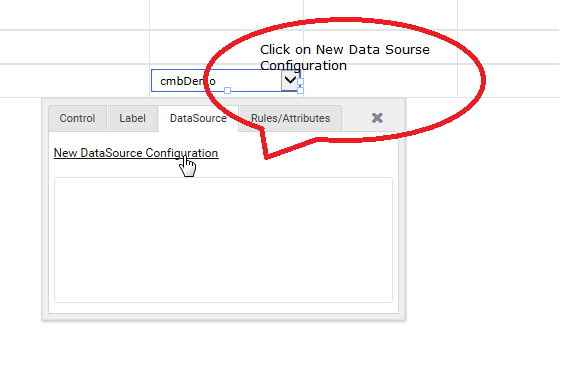Select the cmbDemo combo box control
564x365 pixels.
[226, 81]
